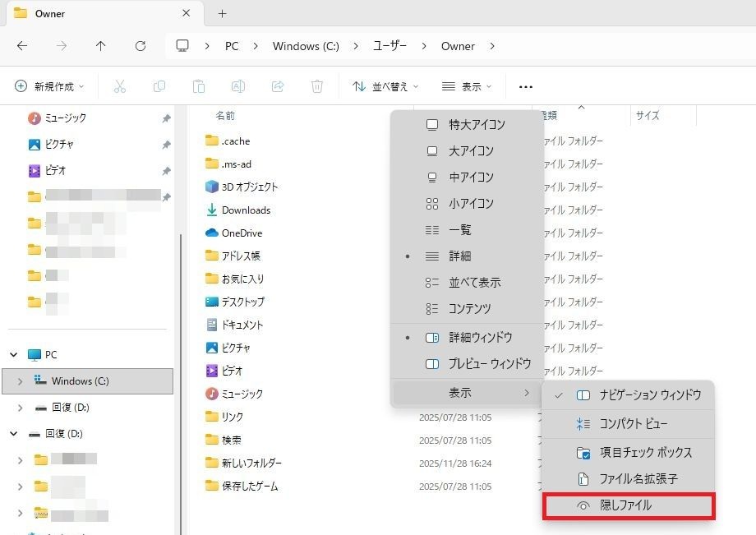This screenshot has height=535, width=756.
Task: Click the rename icon in toolbar
Action: point(238,86)
